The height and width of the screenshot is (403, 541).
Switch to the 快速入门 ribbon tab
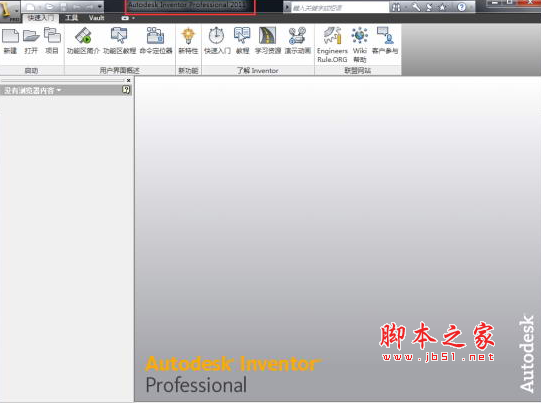pyautogui.click(x=41, y=18)
